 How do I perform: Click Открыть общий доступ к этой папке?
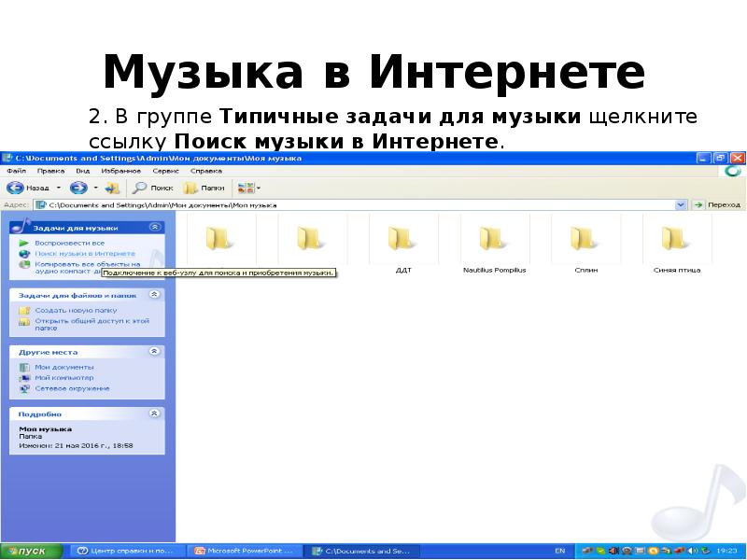92,324
